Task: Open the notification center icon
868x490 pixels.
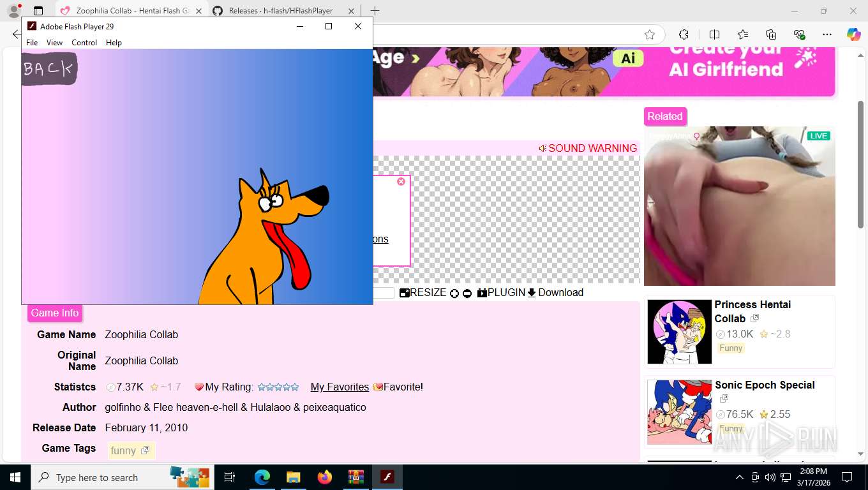Action: (x=847, y=477)
